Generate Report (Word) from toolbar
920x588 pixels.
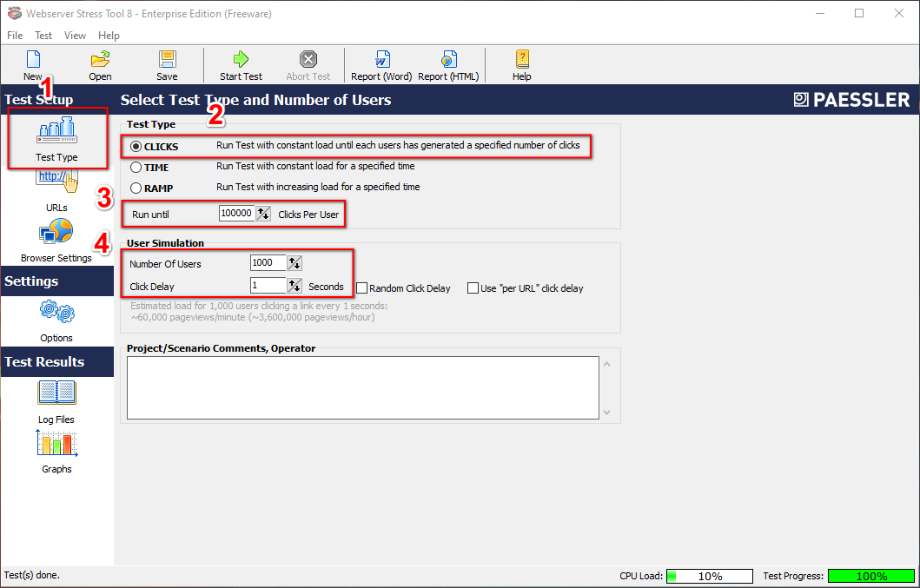pos(381,60)
